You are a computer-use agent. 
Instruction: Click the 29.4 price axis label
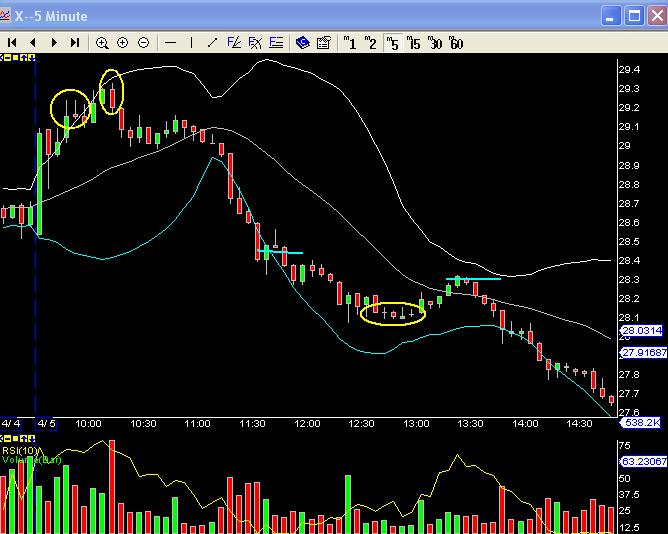(629, 69)
